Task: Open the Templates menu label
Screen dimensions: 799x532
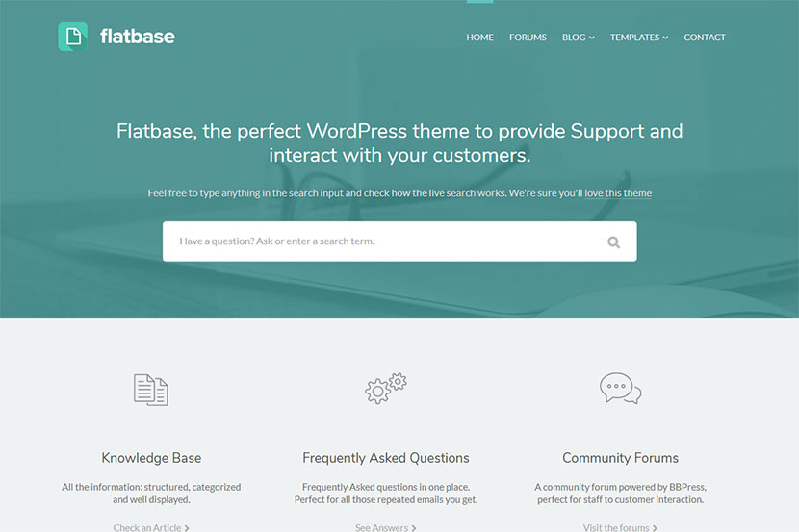Action: [635, 38]
